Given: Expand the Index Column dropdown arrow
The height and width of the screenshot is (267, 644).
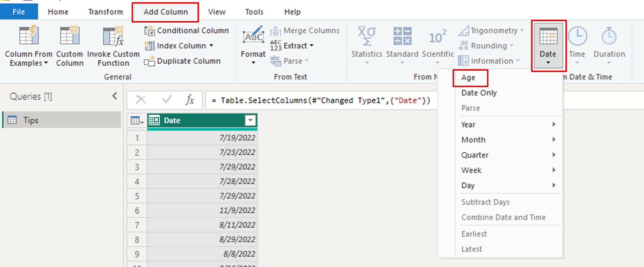Looking at the screenshot, I should tap(211, 46).
